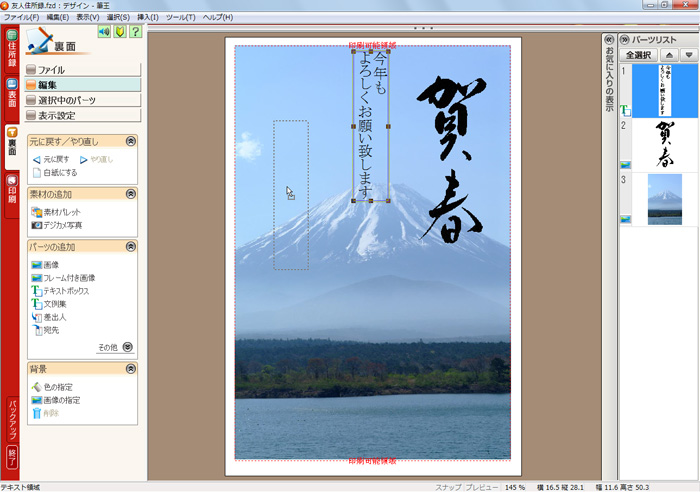The width and height of the screenshot is (700, 492).
Task: Choose 色の指定 background color option
Action: point(57,387)
